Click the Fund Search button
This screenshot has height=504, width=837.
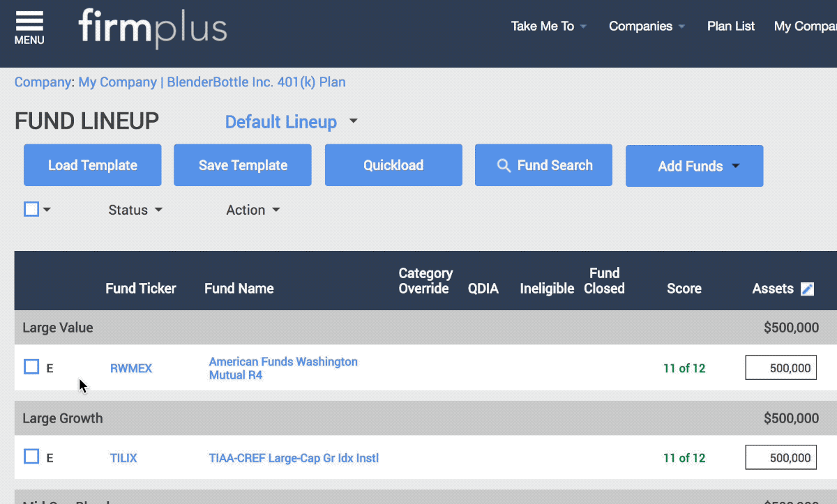click(543, 165)
